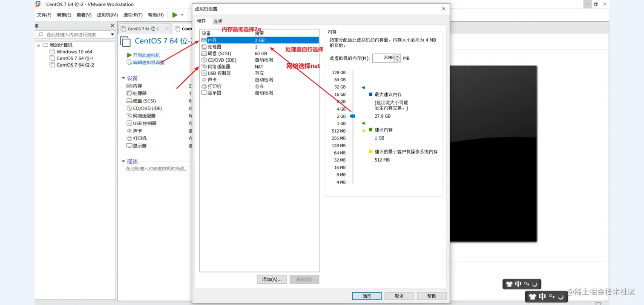The height and width of the screenshot is (305, 644).
Task: Select the 声卡 sound card speaker icon
Action: click(x=204, y=80)
